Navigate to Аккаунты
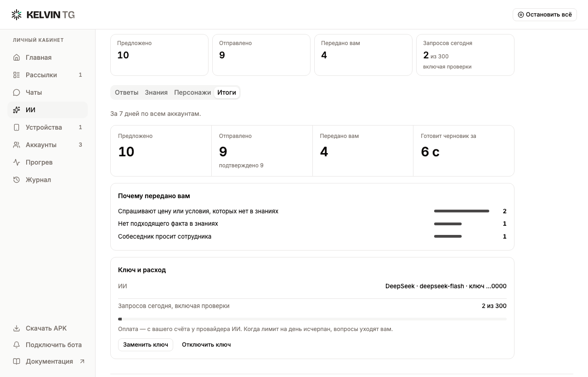This screenshot has height=377, width=588. [x=47, y=145]
